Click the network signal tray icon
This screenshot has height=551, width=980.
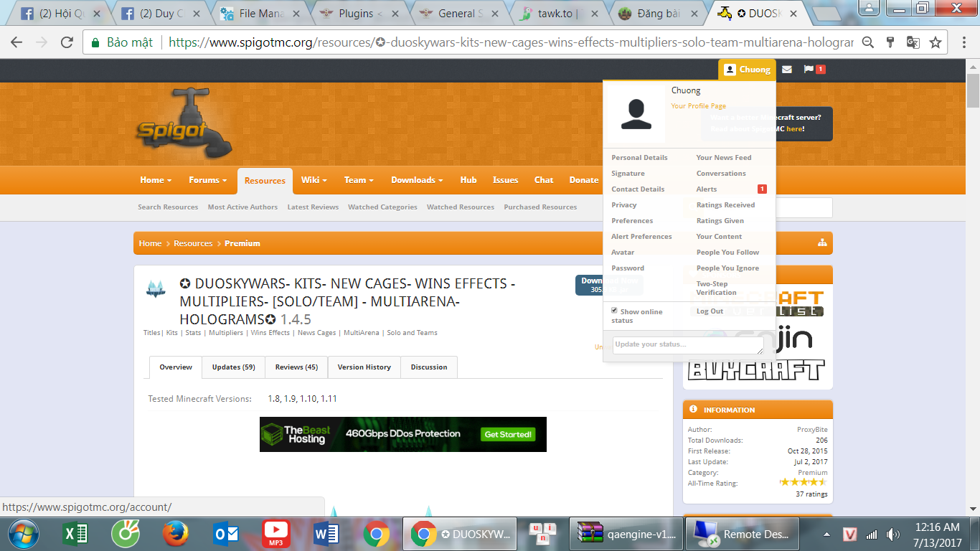pyautogui.click(x=872, y=534)
